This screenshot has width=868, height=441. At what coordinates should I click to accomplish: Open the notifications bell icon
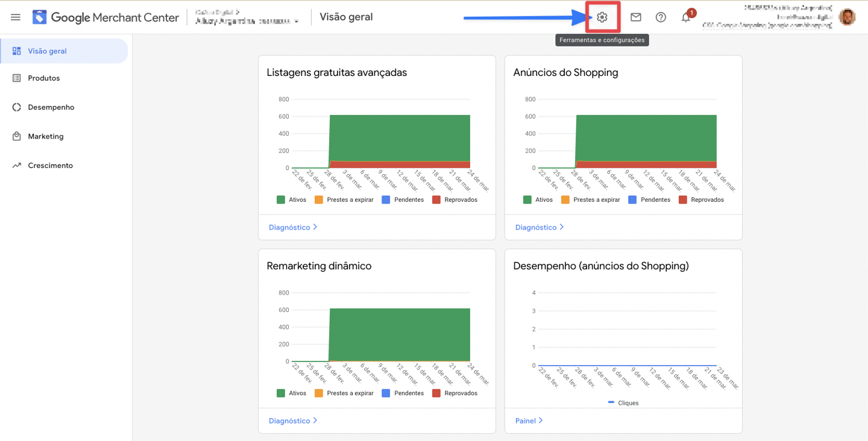tap(686, 17)
